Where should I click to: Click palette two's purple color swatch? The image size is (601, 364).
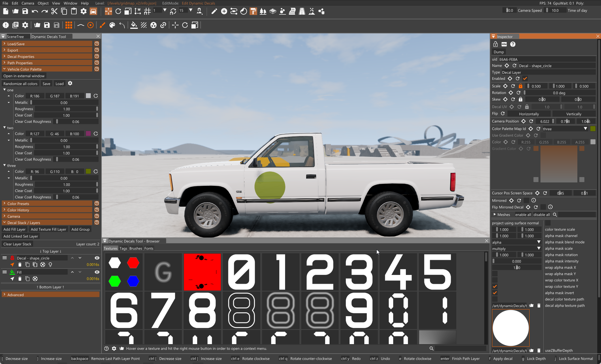point(88,134)
